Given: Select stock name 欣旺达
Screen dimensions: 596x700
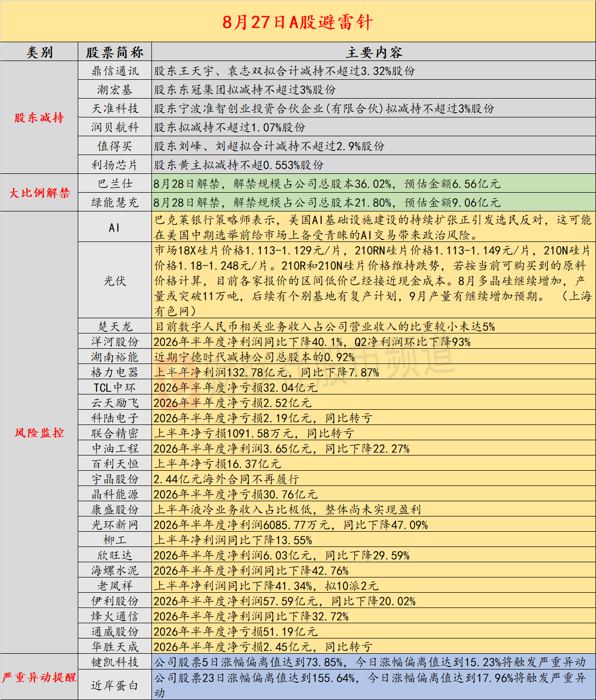Looking at the screenshot, I should (115, 555).
